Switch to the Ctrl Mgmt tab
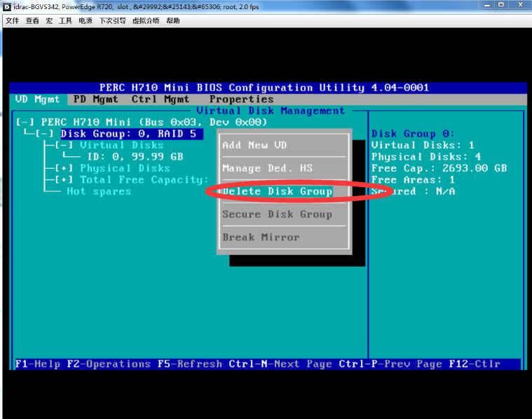This screenshot has width=532, height=419. click(x=161, y=99)
